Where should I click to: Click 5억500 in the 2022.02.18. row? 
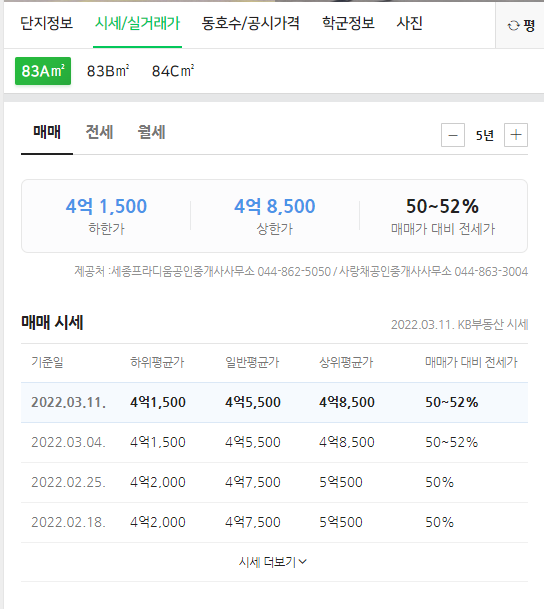coord(341,522)
